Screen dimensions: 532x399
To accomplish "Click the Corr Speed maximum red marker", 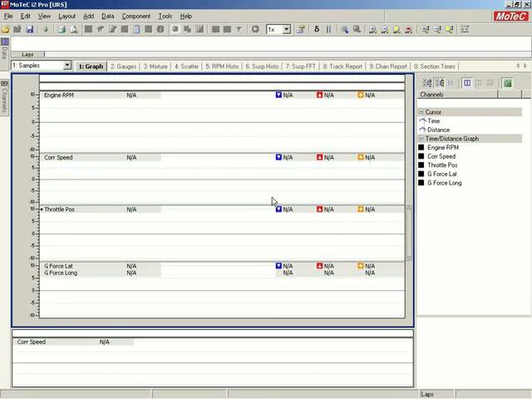I will tap(319, 157).
